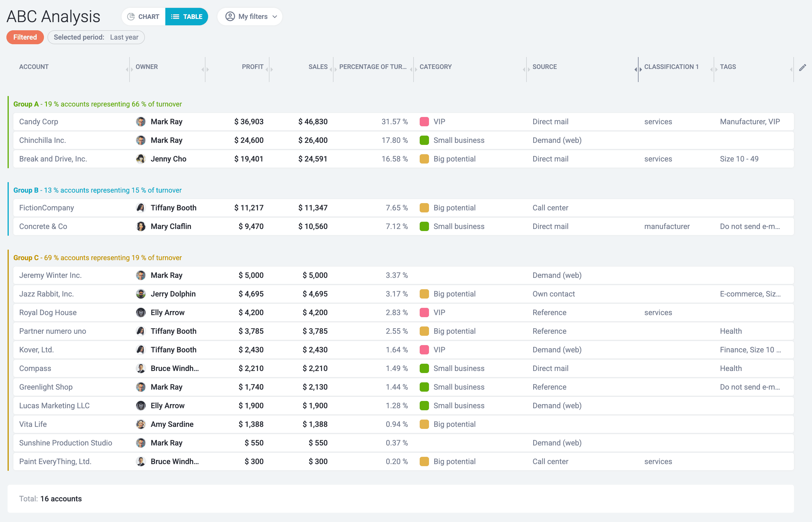Click Elly Arrow's avatar on Royal Dog House row
This screenshot has width=812, height=522.
(141, 312)
